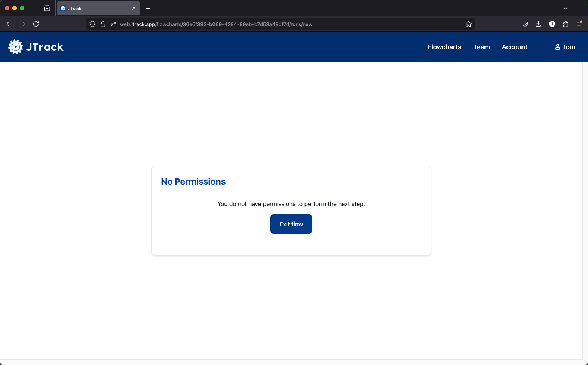
Task: Click the JTrack gear logo
Action: click(x=16, y=47)
